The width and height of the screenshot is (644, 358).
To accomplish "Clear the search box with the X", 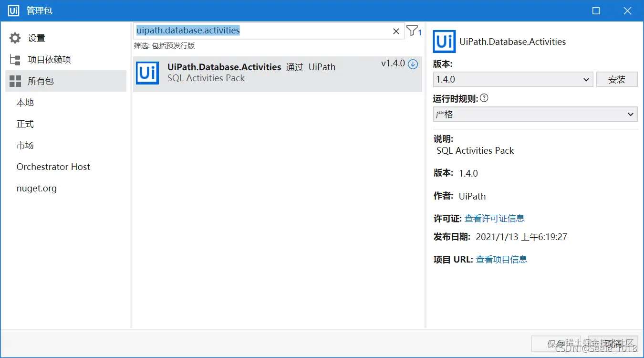I will coord(396,31).
